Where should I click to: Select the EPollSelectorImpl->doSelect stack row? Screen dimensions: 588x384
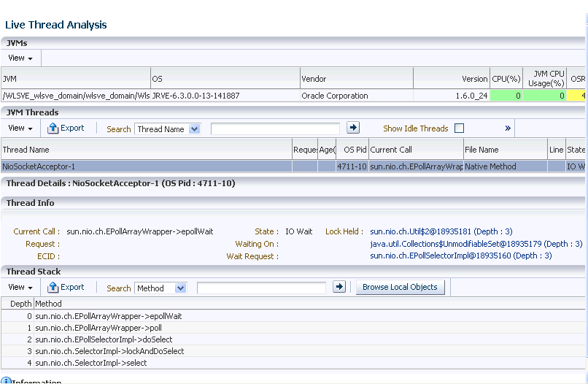[x=293, y=339]
